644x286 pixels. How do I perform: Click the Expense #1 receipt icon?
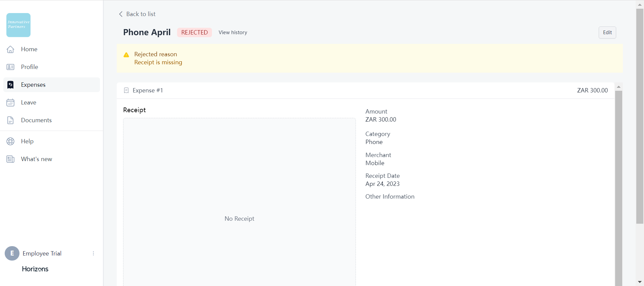point(126,90)
